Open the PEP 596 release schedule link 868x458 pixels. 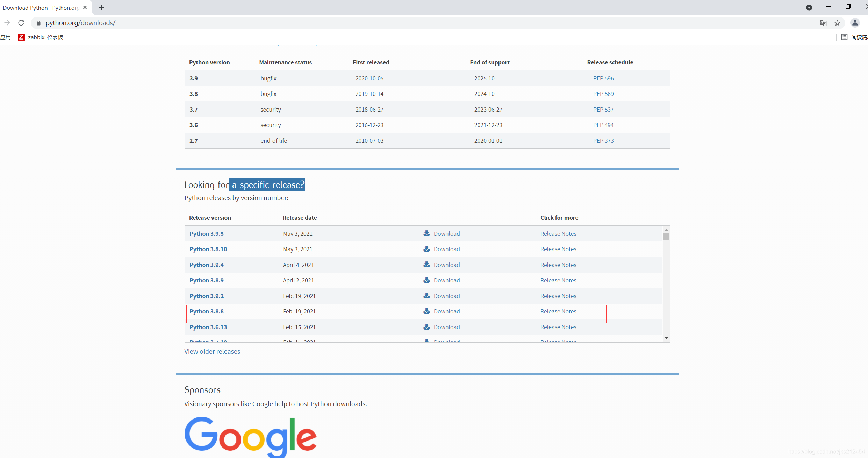point(603,78)
